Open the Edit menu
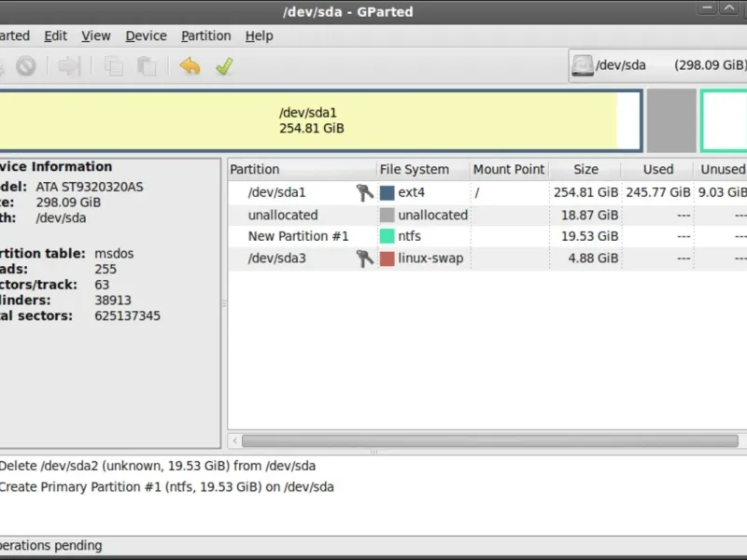The image size is (747, 560). [x=55, y=35]
